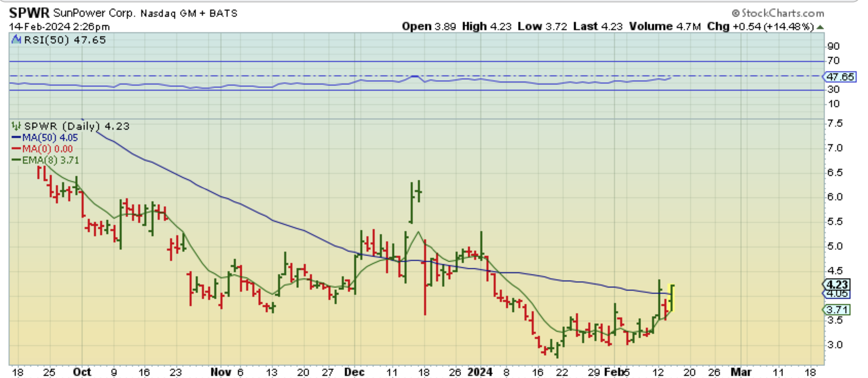Click the 2024 year label on the time axis
The height and width of the screenshot is (378, 868).
click(480, 372)
